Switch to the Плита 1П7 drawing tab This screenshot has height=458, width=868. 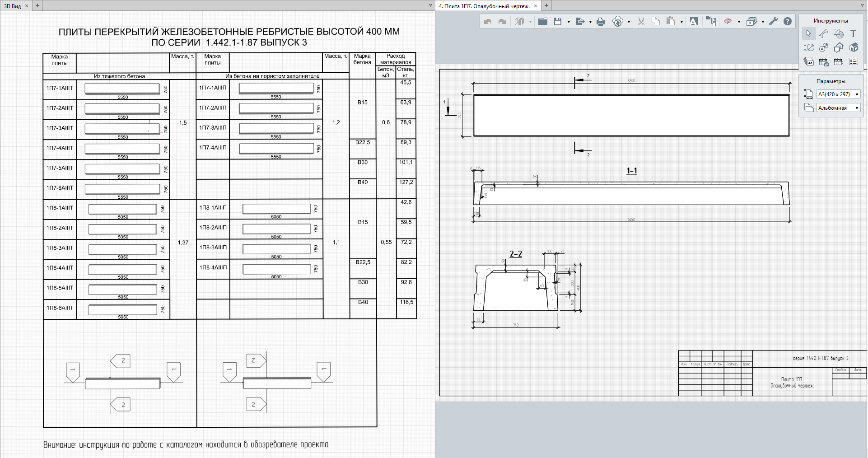click(x=484, y=6)
